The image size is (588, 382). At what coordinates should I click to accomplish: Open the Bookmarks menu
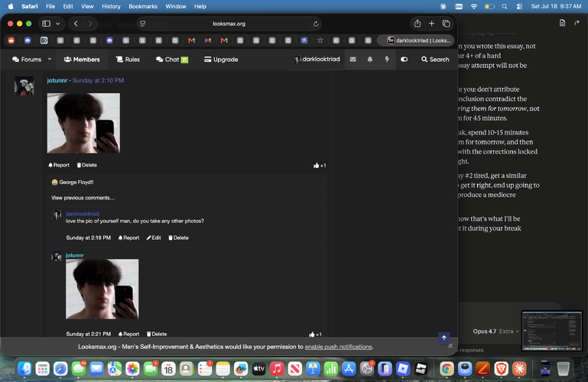143,6
